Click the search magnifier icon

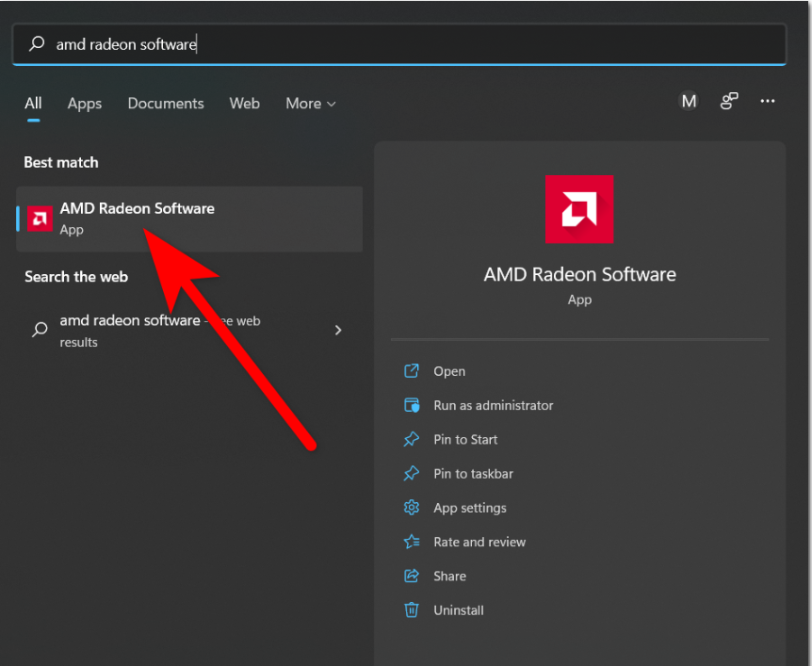[35, 43]
